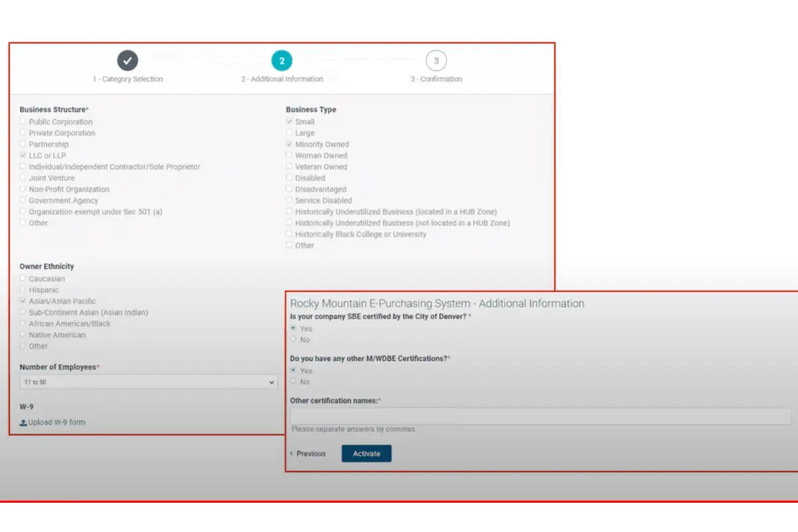Check Historically Underutilized Business not located in HUB Zone

click(x=289, y=223)
